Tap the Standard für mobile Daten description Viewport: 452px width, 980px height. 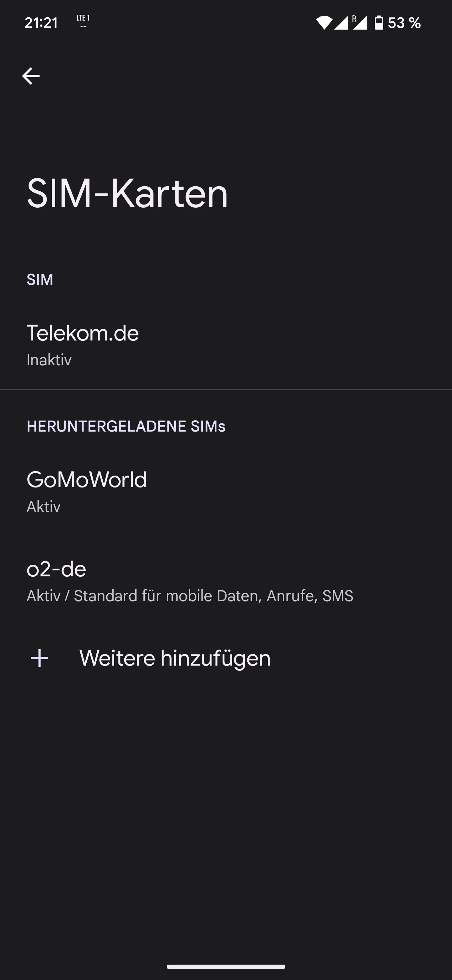pyautogui.click(x=190, y=596)
